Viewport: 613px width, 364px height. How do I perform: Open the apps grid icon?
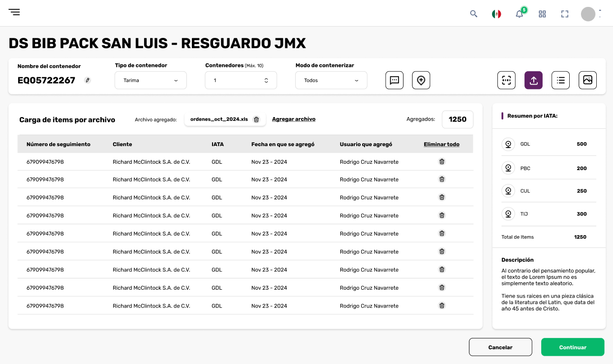[542, 14]
